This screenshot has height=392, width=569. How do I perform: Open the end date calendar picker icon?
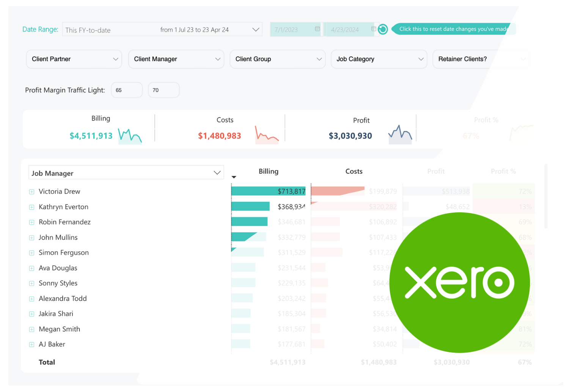tap(373, 29)
